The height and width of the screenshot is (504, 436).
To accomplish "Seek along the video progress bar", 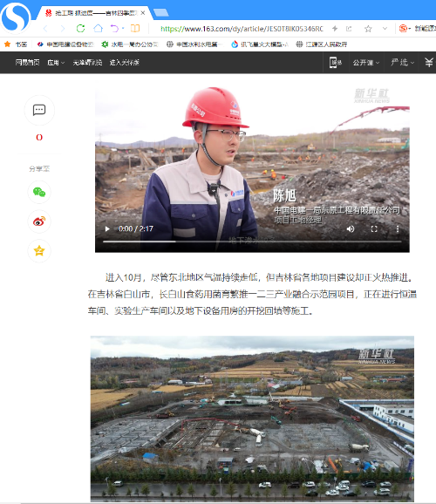I will tap(252, 242).
